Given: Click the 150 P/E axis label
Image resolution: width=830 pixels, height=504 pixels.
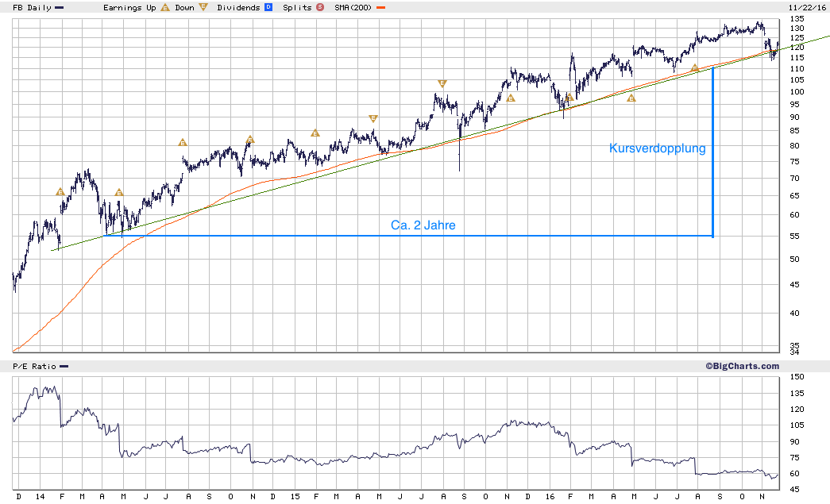Looking at the screenshot, I should (797, 377).
